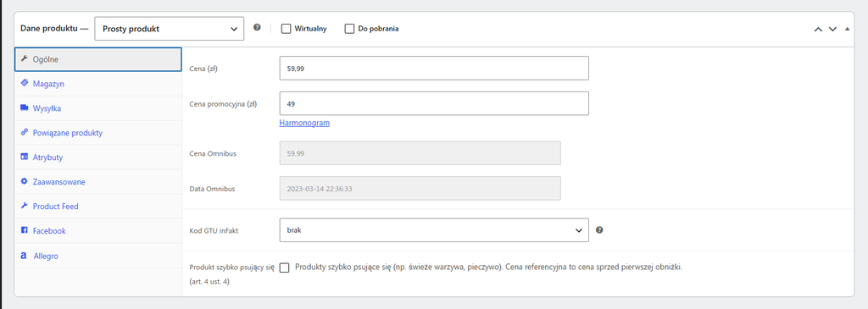Click the Allegro 'a' logo icon
Image resolution: width=868 pixels, height=309 pixels.
click(24, 256)
